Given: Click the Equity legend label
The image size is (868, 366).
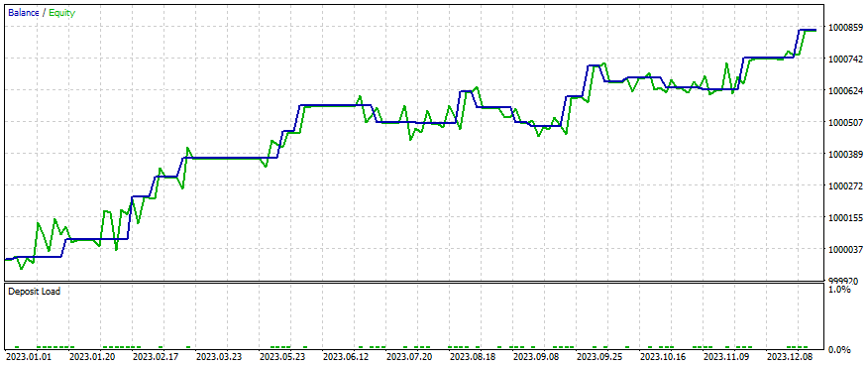Looking at the screenshot, I should coord(62,12).
